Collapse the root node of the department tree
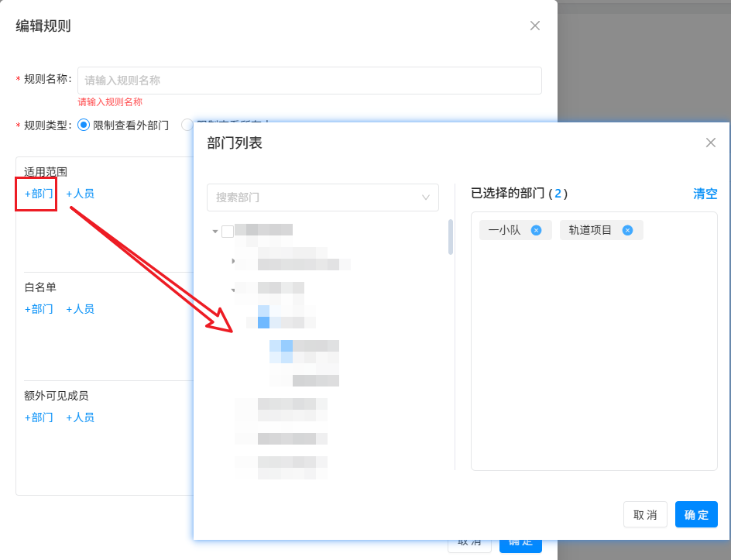731x560 pixels. (215, 231)
